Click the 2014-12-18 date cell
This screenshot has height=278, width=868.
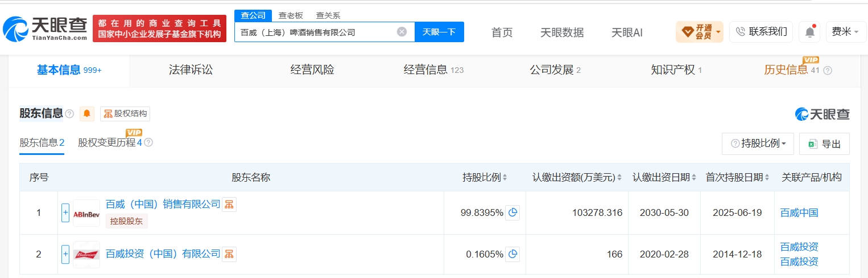[x=737, y=254]
